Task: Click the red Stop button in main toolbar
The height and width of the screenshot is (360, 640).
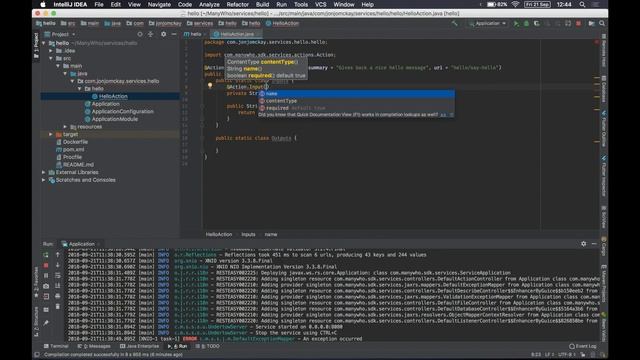Action: [578, 24]
